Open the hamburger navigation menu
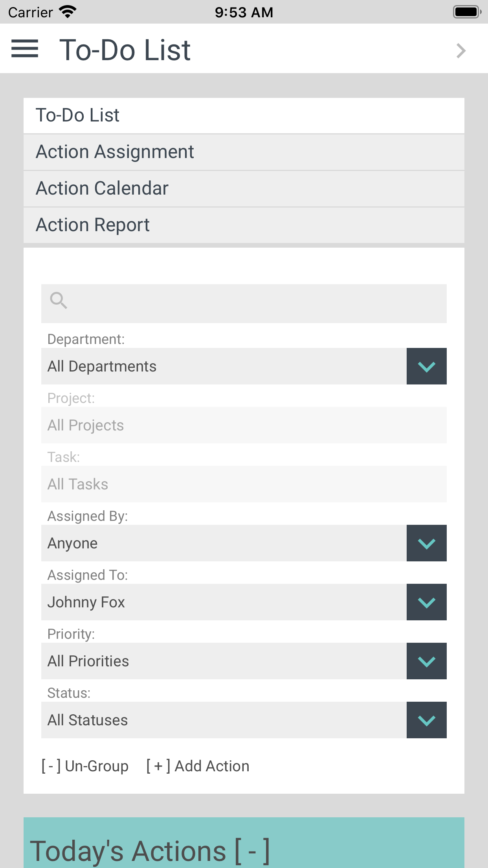The image size is (488, 868). pos(25,49)
